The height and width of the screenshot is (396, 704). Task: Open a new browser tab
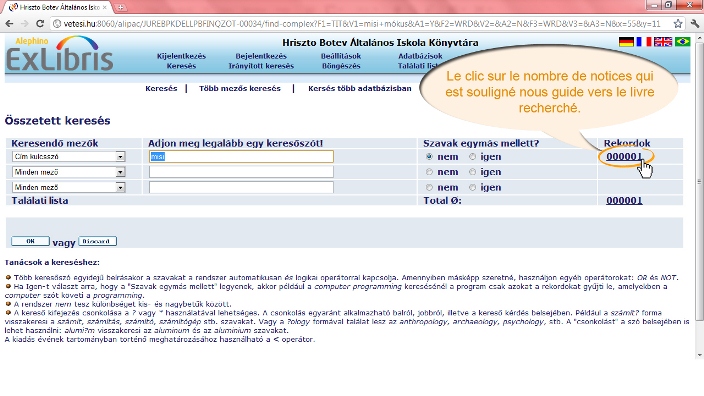pyautogui.click(x=121, y=7)
